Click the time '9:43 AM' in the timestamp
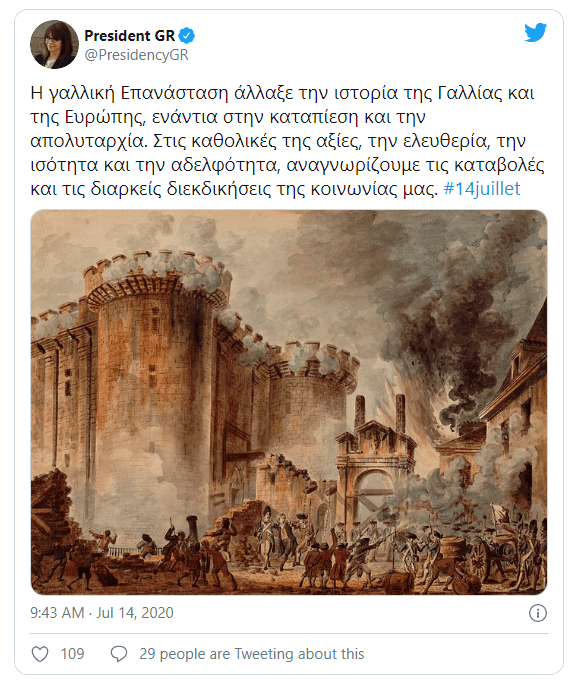The image size is (573, 680). tap(57, 613)
